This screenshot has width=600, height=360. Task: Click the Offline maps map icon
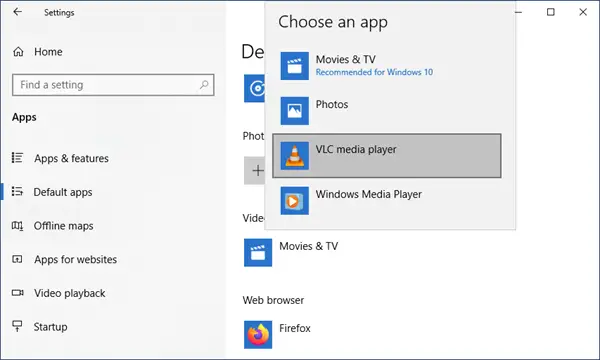tap(18, 226)
